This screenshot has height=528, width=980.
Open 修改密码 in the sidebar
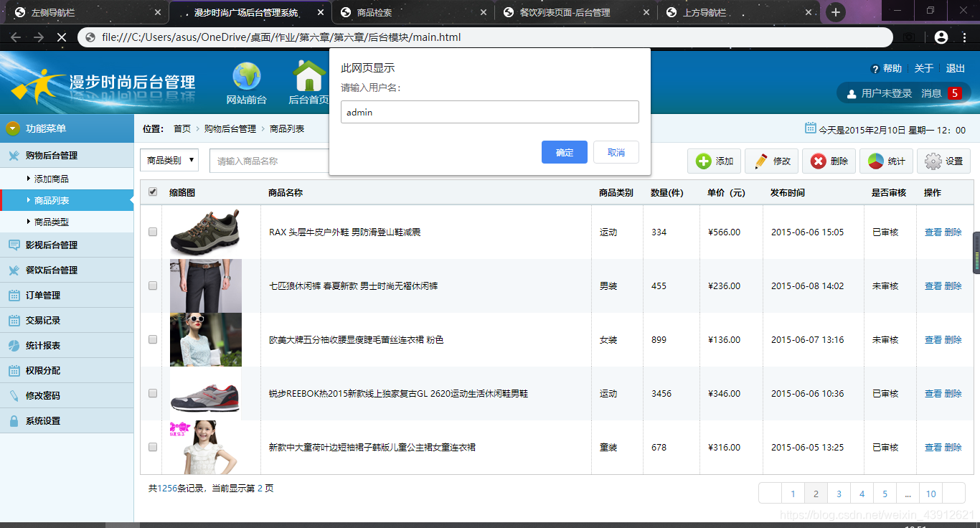tap(67, 395)
